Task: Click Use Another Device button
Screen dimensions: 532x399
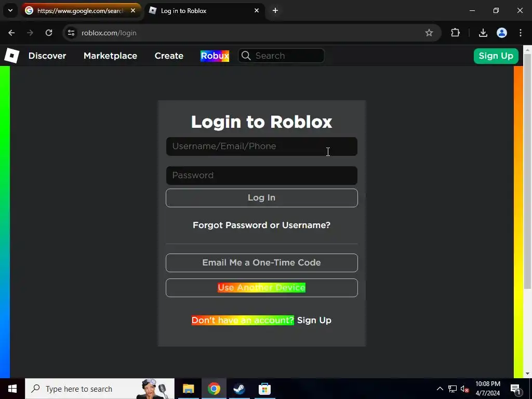Action: click(262, 288)
